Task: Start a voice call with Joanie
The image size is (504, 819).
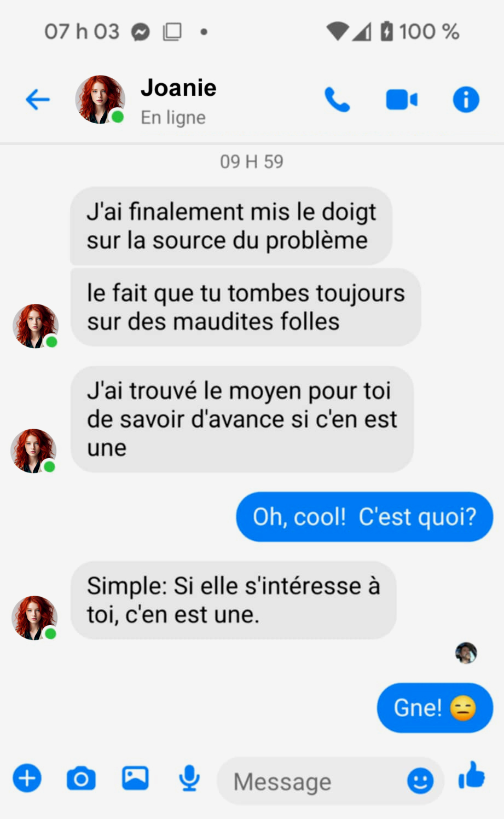Action: click(x=337, y=100)
